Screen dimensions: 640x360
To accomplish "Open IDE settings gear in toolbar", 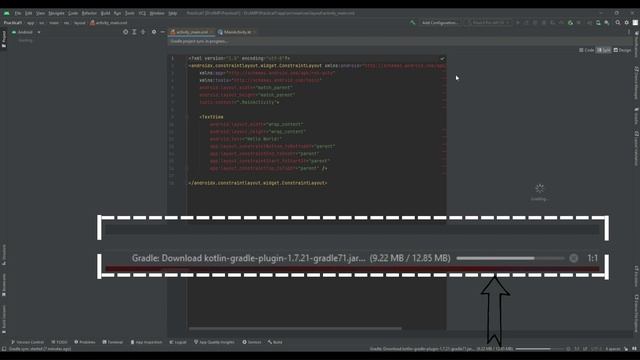I will coord(627,23).
